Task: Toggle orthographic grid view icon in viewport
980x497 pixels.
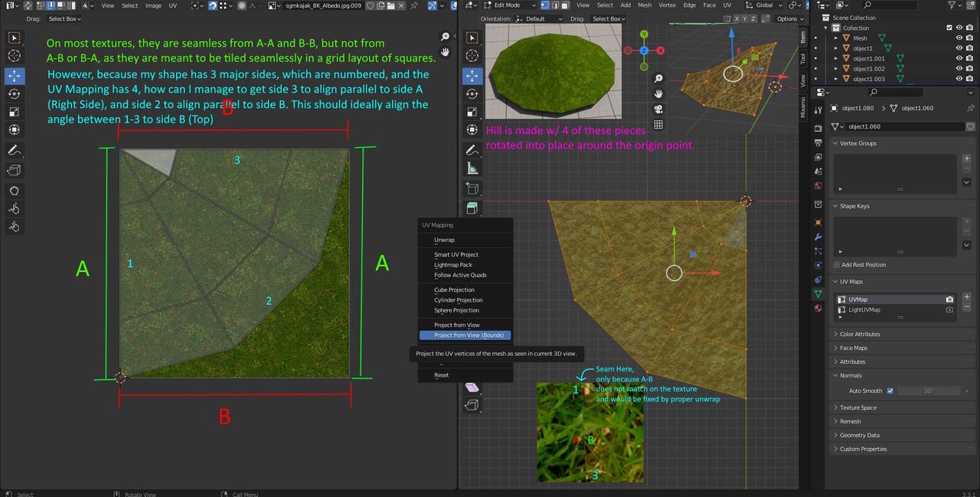Action: pyautogui.click(x=658, y=125)
